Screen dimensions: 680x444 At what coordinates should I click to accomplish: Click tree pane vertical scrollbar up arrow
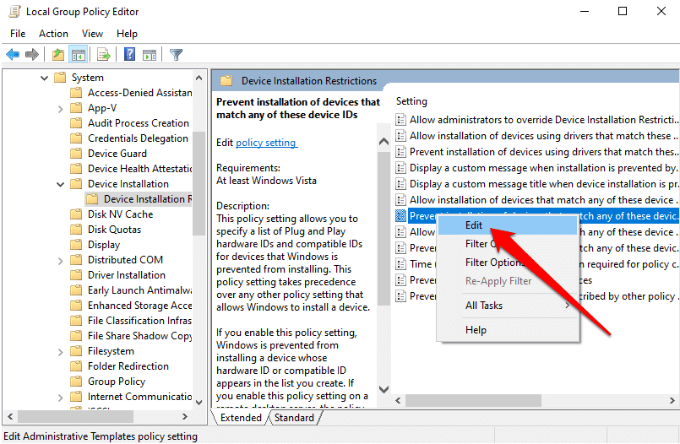199,78
